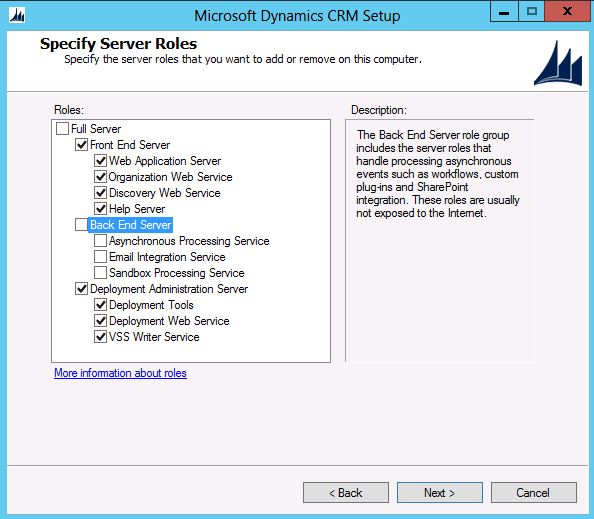This screenshot has height=519, width=594.
Task: Close the Microsoft Dynamics CRM Setup window
Action: tap(567, 11)
